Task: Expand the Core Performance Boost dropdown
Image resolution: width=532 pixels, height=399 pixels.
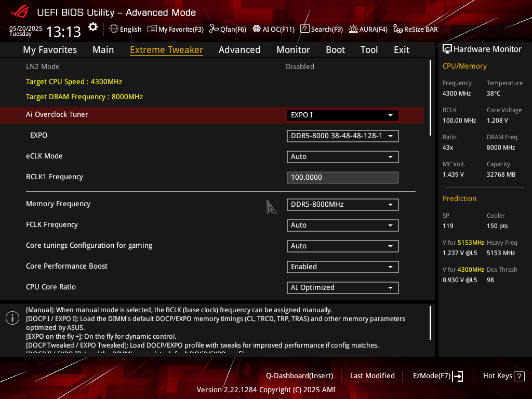Action: (343, 267)
